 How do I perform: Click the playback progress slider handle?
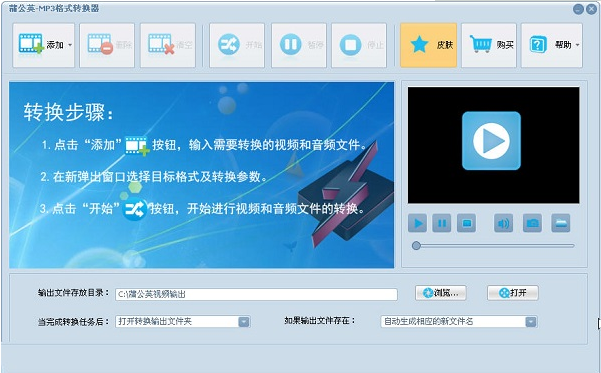(x=416, y=246)
